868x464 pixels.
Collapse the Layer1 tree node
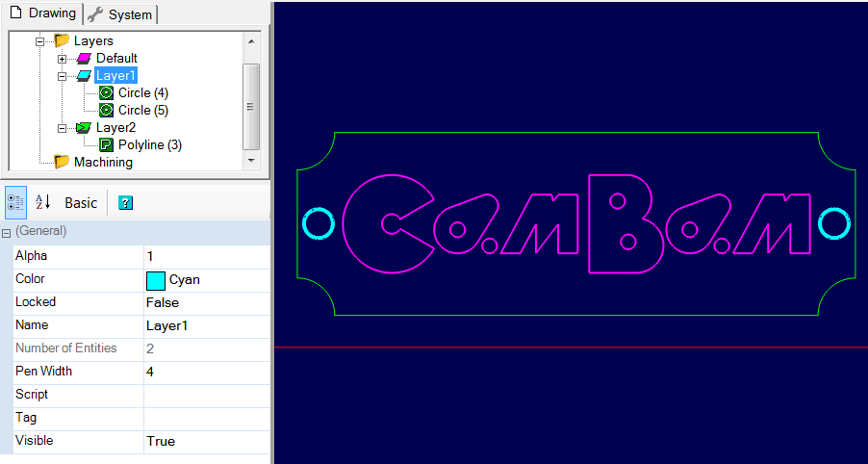tap(62, 76)
